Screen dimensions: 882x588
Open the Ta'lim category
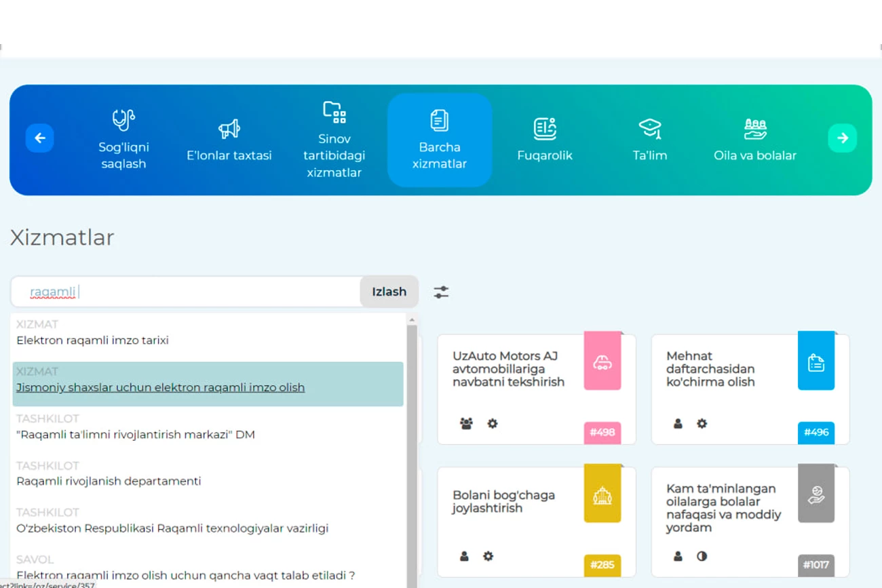point(650,140)
